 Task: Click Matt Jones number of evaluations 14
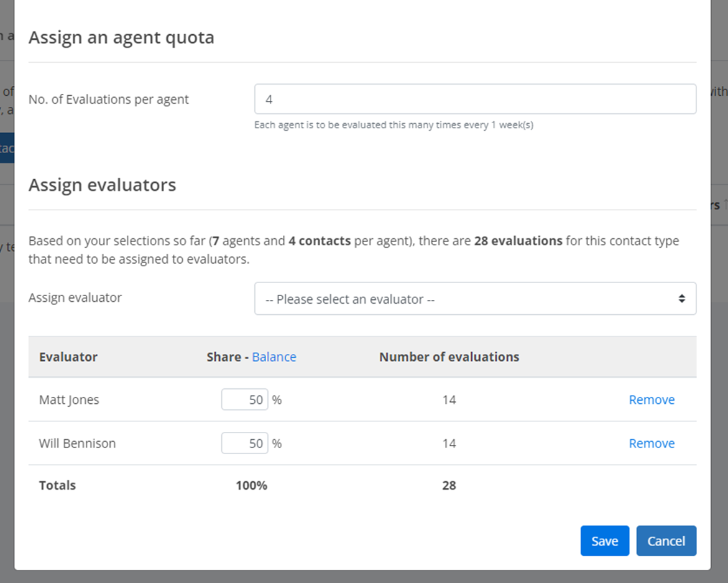[x=449, y=399]
